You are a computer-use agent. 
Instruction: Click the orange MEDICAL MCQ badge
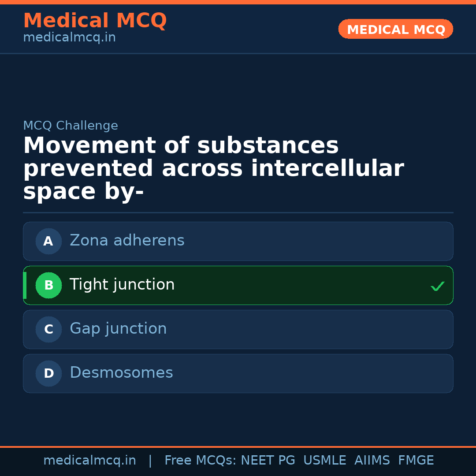[x=395, y=29]
